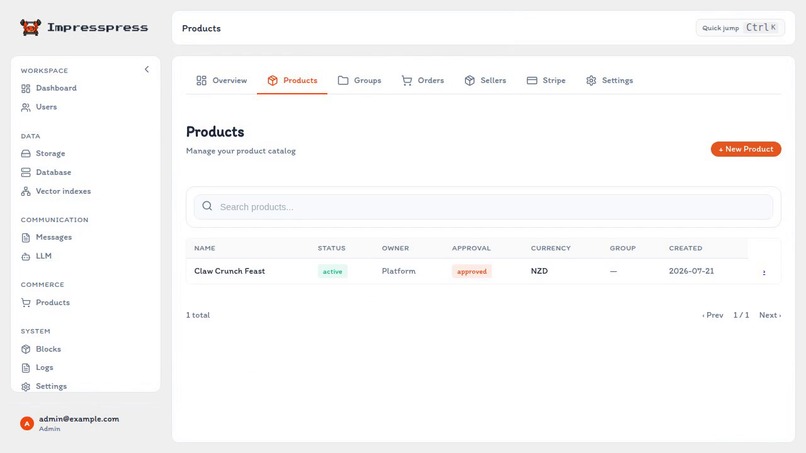Click the active status badge

(333, 271)
